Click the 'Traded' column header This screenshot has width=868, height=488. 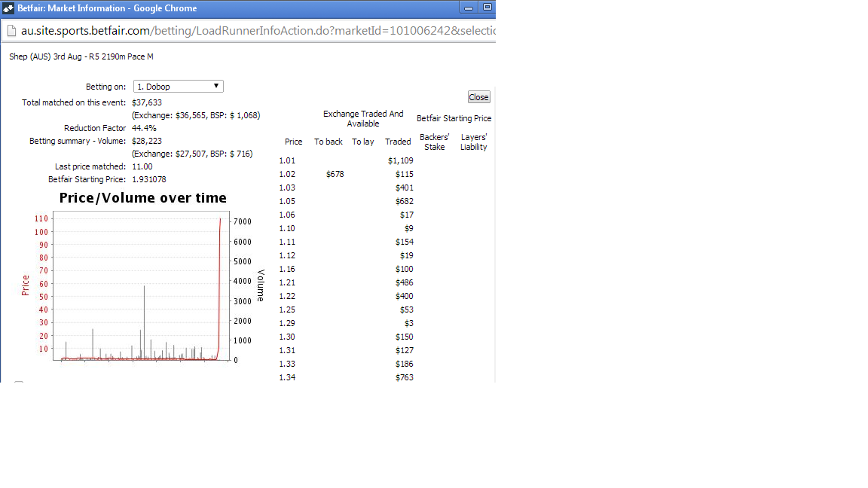tap(398, 142)
